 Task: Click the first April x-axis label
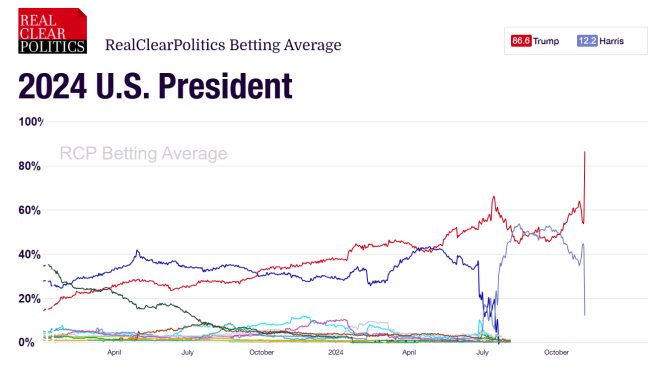click(x=114, y=352)
